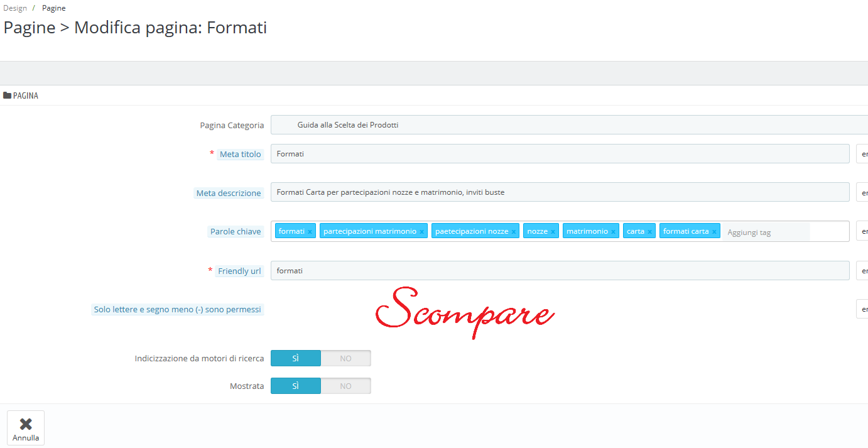
Task: Click 'Indicizzazione da motori di ricerca' label
Action: pyautogui.click(x=199, y=358)
